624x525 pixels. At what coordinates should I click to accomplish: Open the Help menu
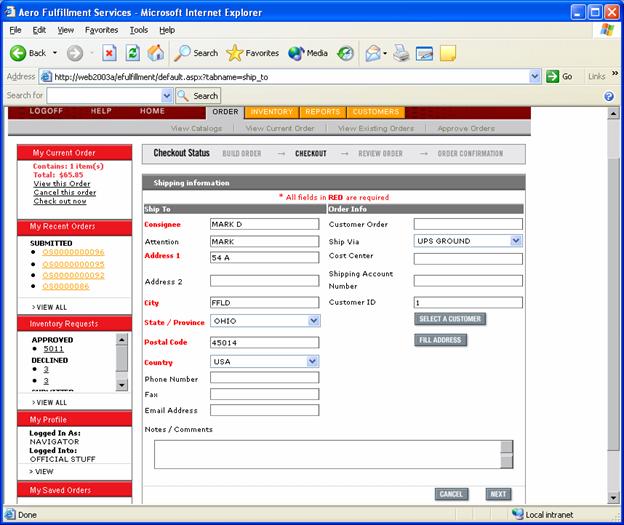coord(167,30)
